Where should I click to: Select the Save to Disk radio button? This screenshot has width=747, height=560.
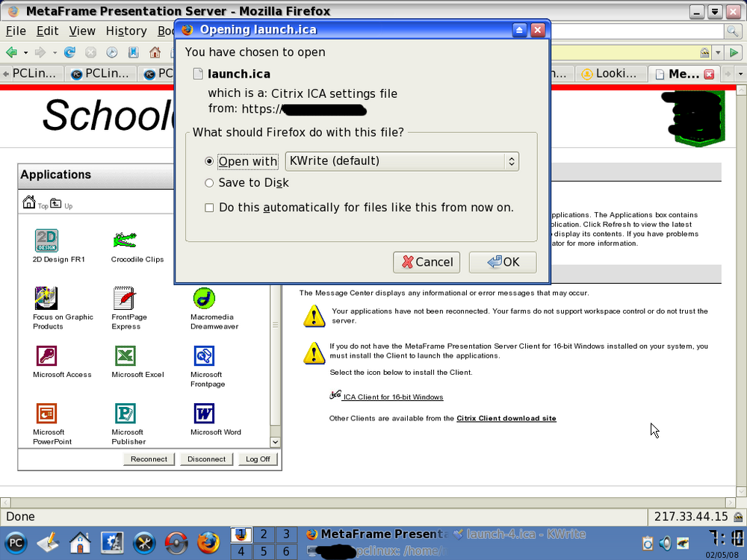tap(208, 183)
